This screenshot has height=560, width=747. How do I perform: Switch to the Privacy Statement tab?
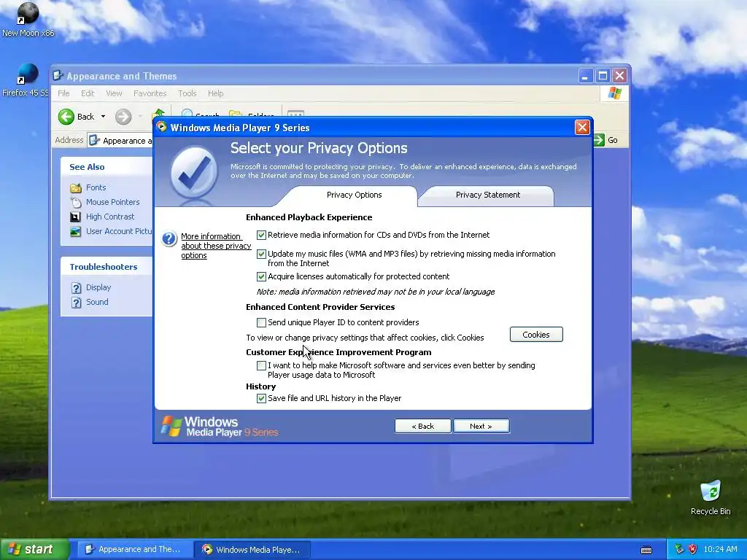tap(488, 195)
